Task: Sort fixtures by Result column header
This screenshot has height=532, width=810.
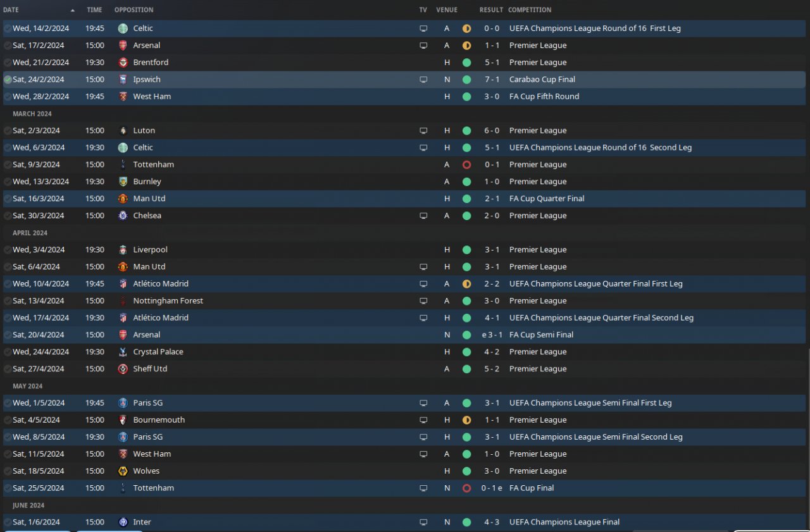Action: click(491, 10)
